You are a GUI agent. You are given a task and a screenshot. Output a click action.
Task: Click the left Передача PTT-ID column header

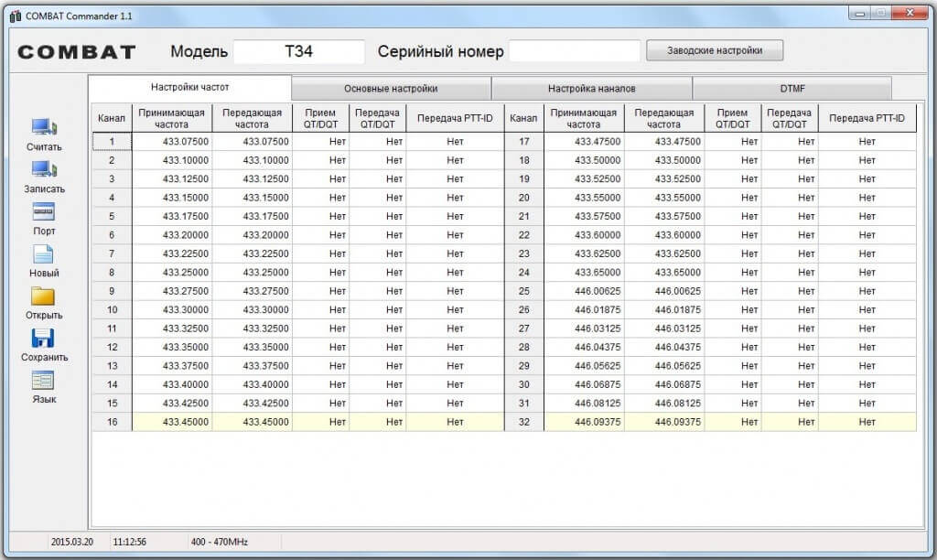click(456, 118)
